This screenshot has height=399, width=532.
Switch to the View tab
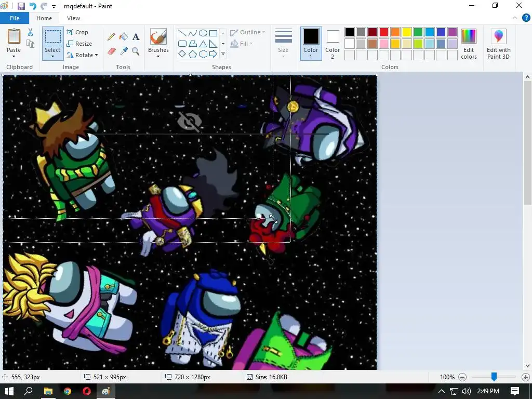click(73, 18)
